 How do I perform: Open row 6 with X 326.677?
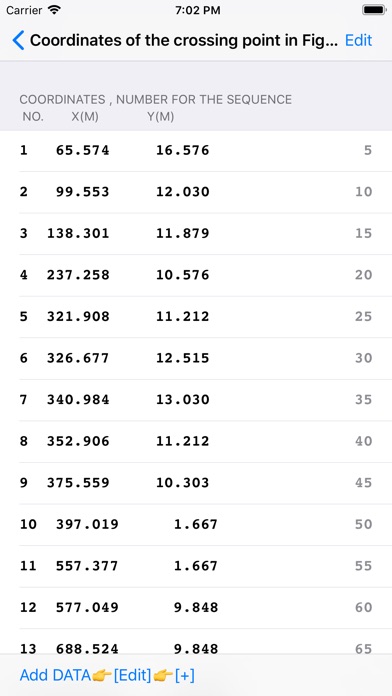tap(196, 359)
